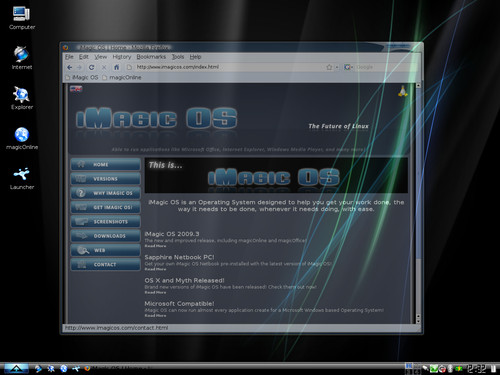The image size is (500, 375).
Task: Open the View menu
Action: point(100,57)
